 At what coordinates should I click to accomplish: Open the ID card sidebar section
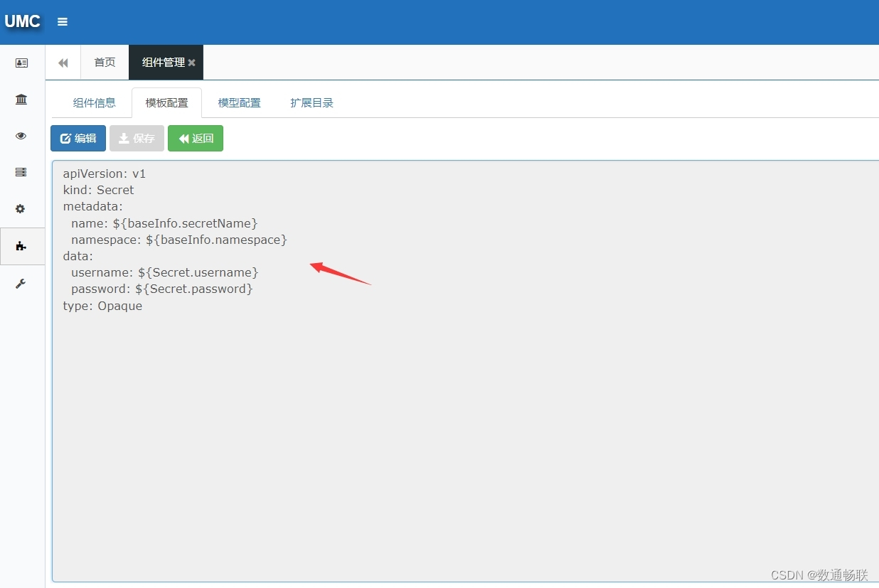pos(21,63)
